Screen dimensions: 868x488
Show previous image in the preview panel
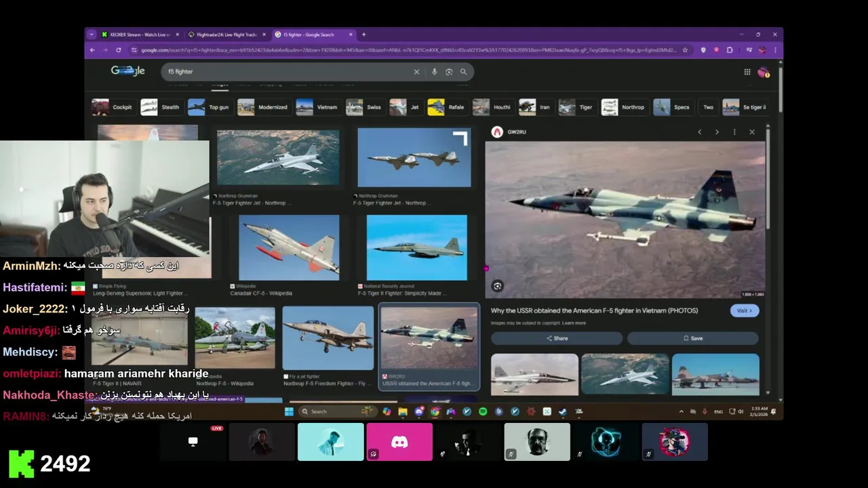pos(700,132)
